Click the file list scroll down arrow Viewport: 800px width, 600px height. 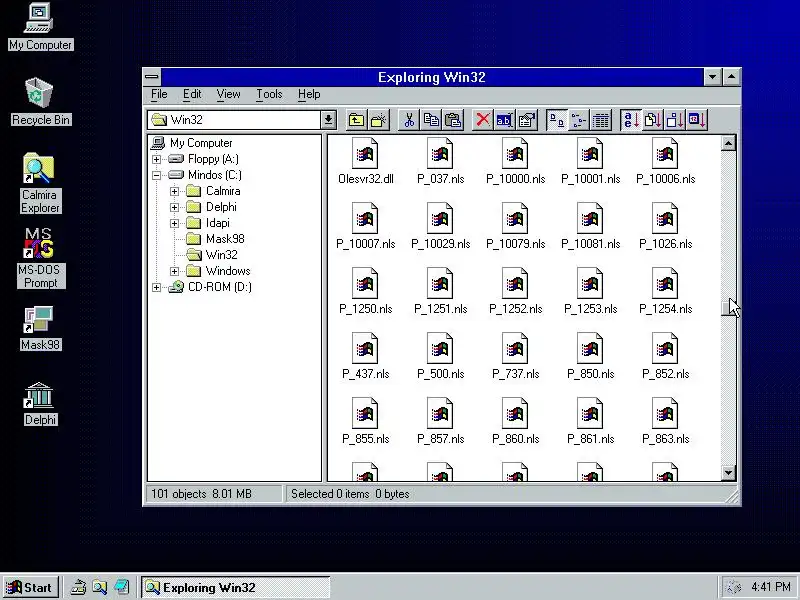coord(728,473)
